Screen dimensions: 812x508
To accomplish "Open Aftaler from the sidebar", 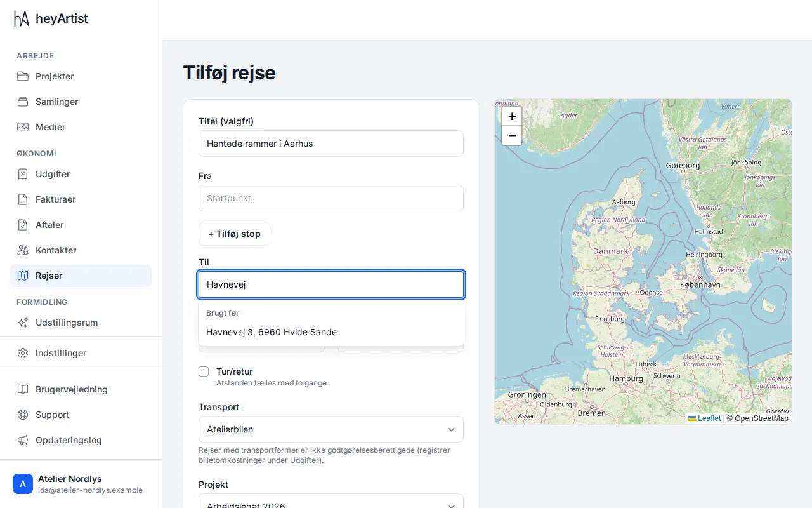I will tap(81, 225).
